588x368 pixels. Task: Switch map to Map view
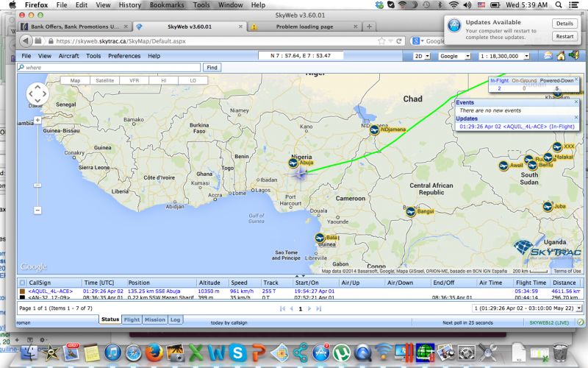(75, 80)
